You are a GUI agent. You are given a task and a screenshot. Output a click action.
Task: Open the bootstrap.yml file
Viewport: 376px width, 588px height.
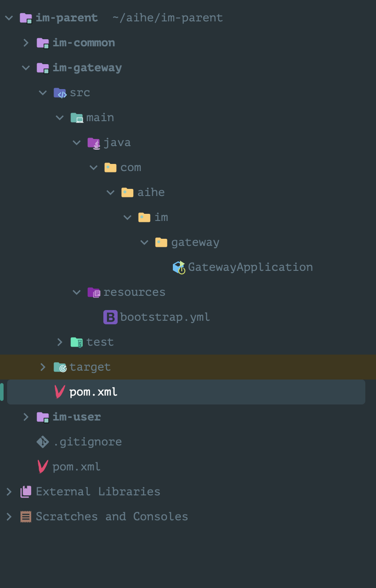pyautogui.click(x=165, y=317)
